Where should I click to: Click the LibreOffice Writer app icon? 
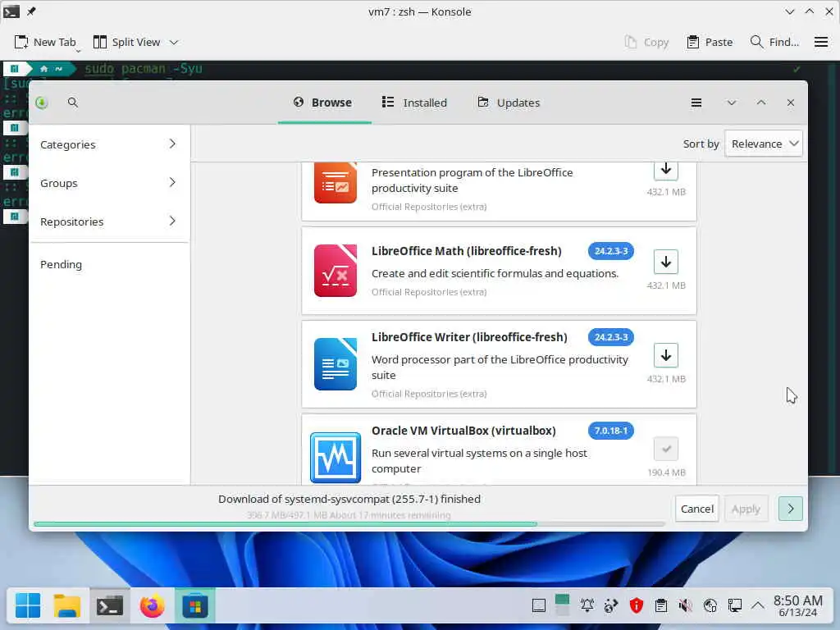tap(336, 364)
